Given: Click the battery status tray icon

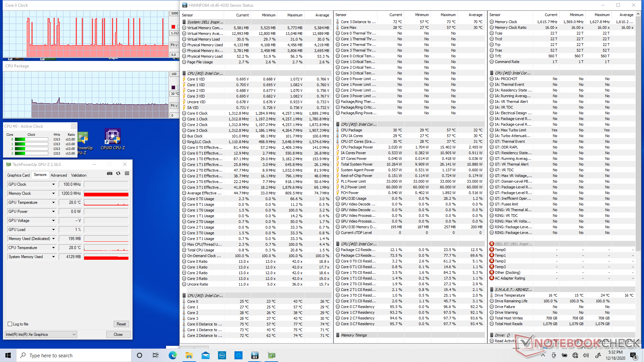Looking at the screenshot, I should pos(565,355).
